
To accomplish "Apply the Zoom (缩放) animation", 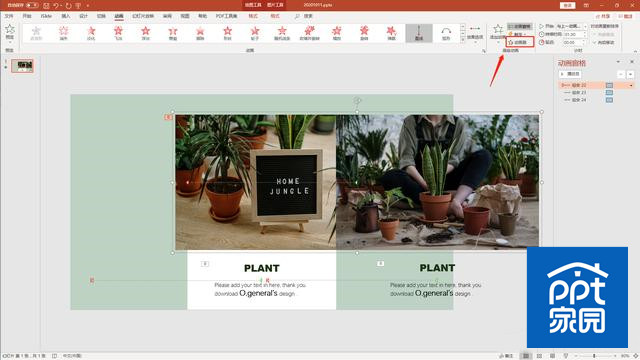I will click(337, 33).
